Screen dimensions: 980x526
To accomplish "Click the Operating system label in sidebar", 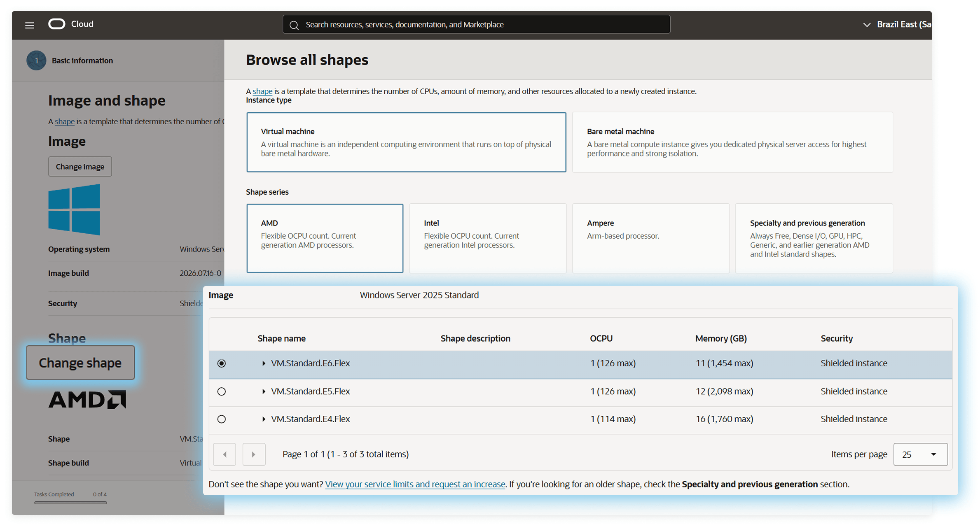I will point(79,249).
